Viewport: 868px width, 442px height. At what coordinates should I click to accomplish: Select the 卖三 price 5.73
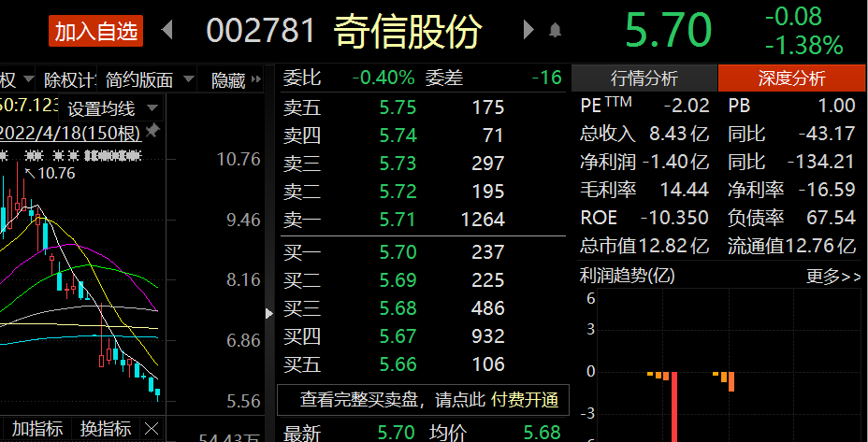pos(398,164)
